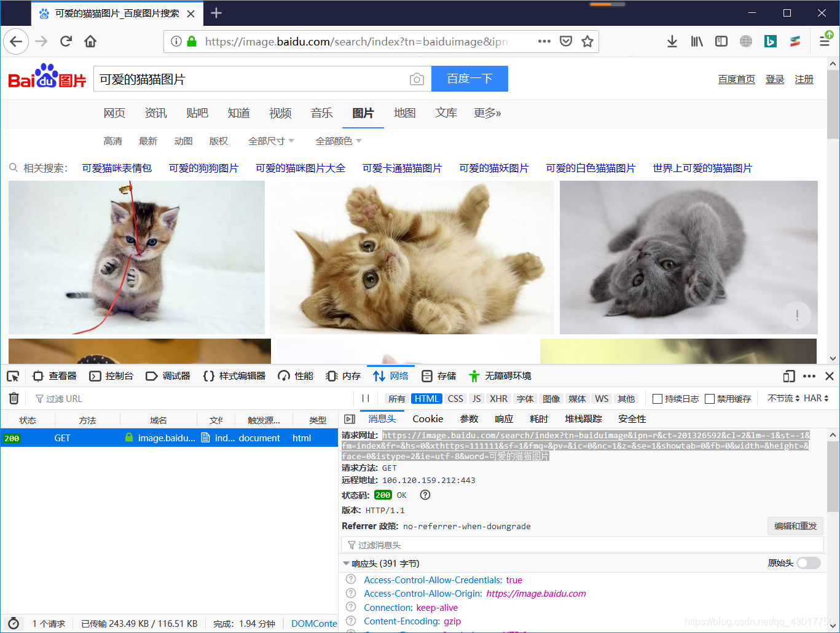
Task: Collapse the request details pane icon
Action: point(350,419)
